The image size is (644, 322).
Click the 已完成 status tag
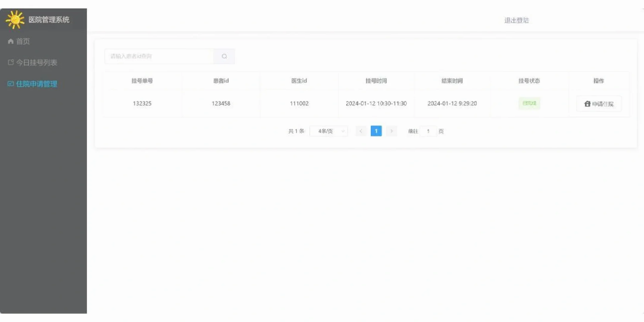coord(529,103)
